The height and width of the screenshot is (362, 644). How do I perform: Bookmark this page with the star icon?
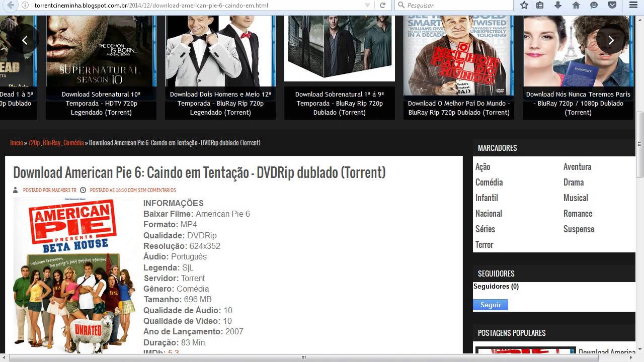[524, 5]
